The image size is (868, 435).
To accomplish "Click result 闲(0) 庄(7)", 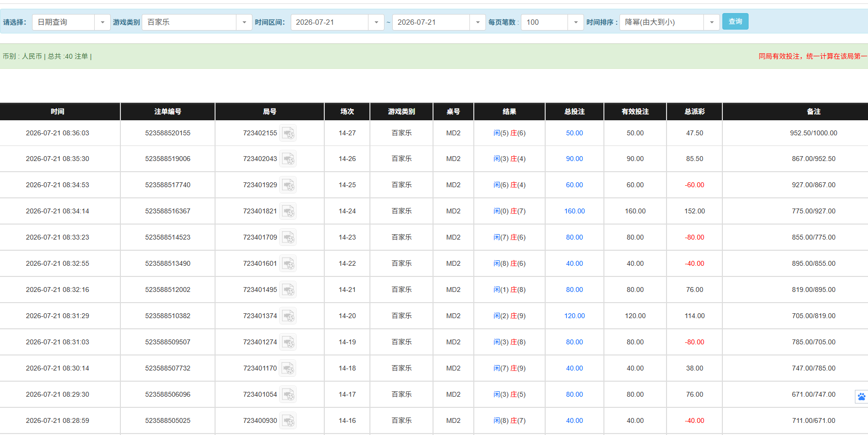I will click(x=509, y=211).
